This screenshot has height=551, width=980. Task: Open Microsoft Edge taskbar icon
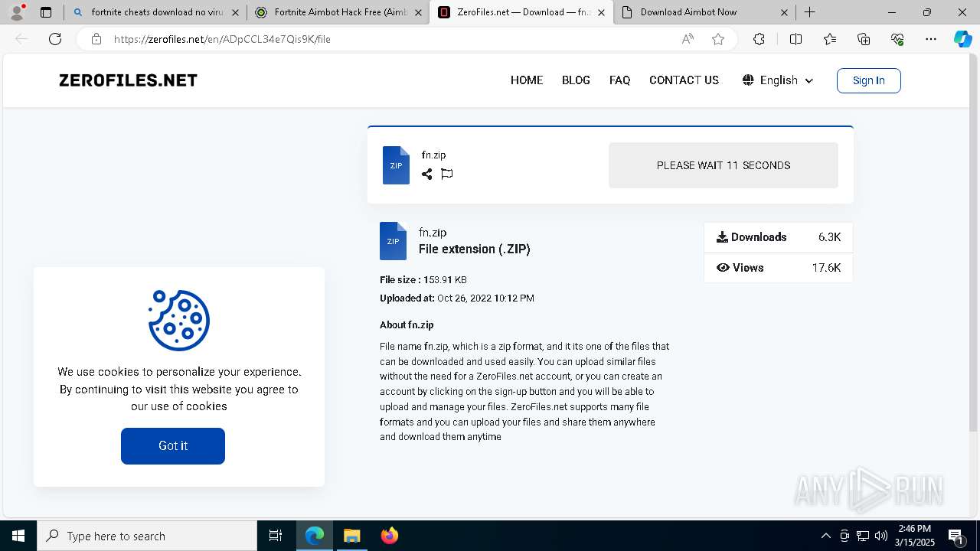point(315,536)
